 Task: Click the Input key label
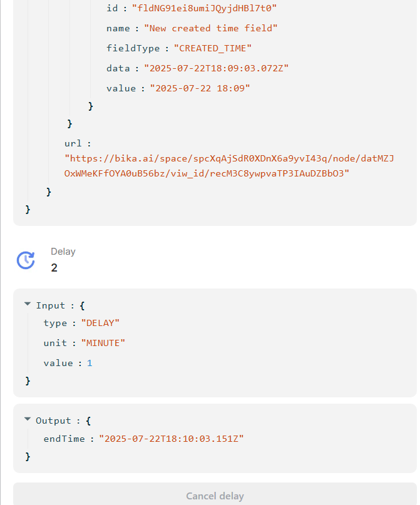(51, 305)
